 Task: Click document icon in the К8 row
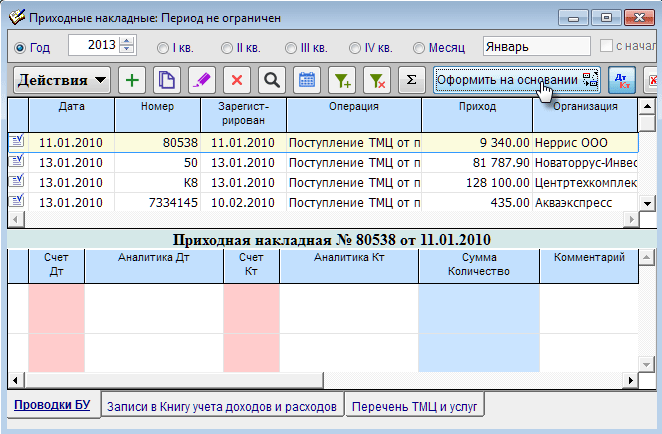(17, 181)
